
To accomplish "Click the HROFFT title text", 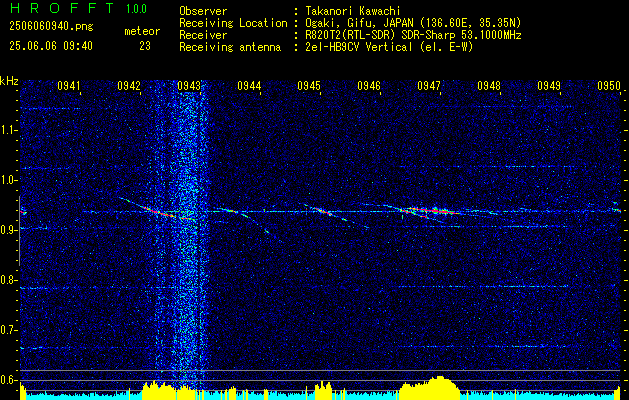I will tap(62, 8).
